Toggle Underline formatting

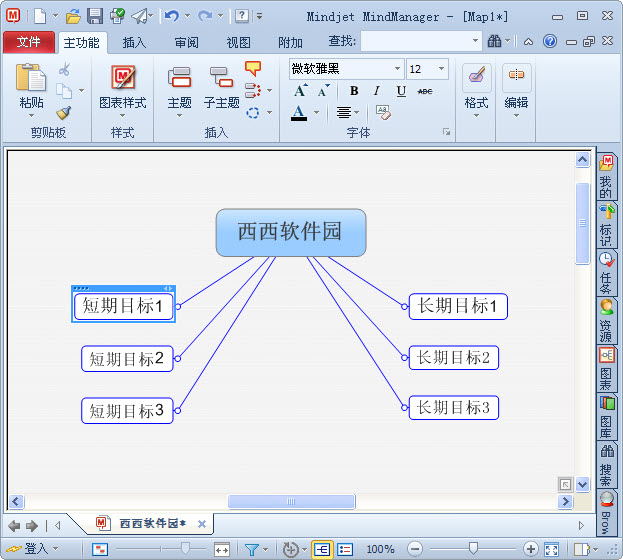pyautogui.click(x=401, y=91)
